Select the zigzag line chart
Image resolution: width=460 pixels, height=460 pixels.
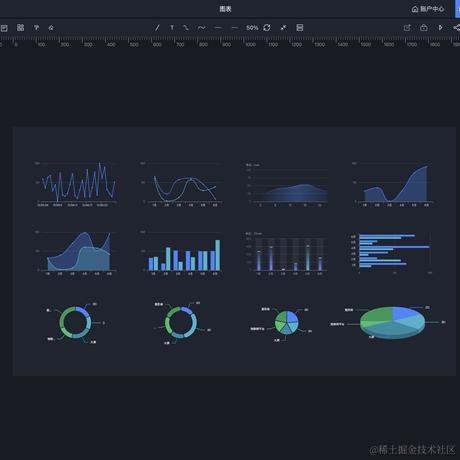click(76, 184)
